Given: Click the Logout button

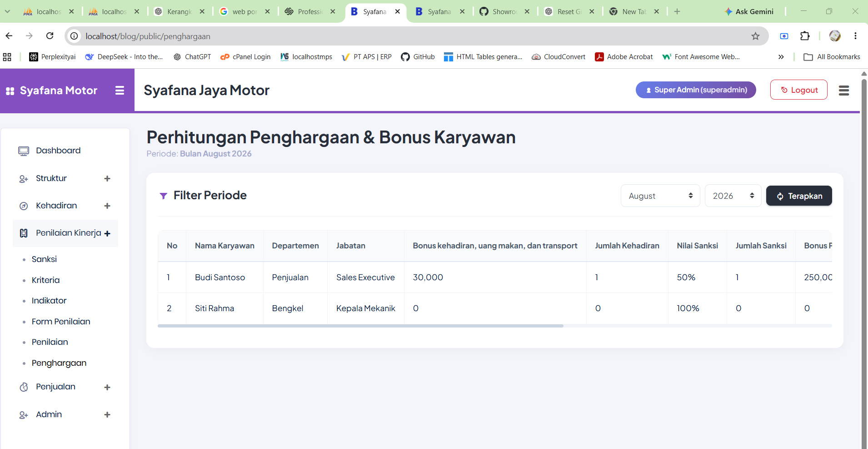Looking at the screenshot, I should point(799,90).
